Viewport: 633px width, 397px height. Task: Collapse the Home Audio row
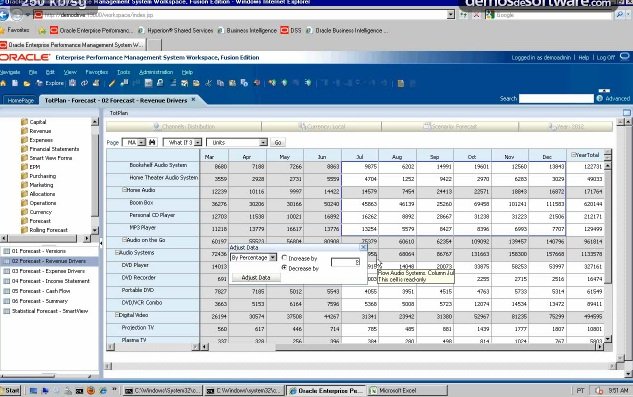[x=124, y=190]
